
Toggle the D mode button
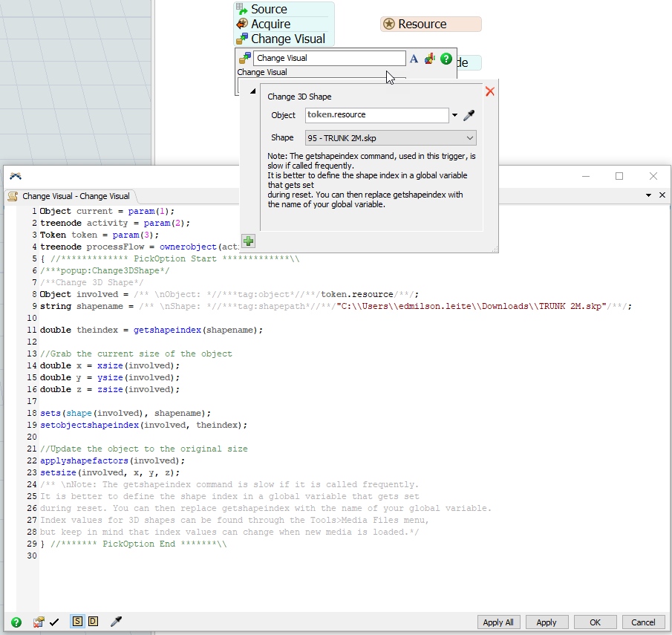point(93,622)
